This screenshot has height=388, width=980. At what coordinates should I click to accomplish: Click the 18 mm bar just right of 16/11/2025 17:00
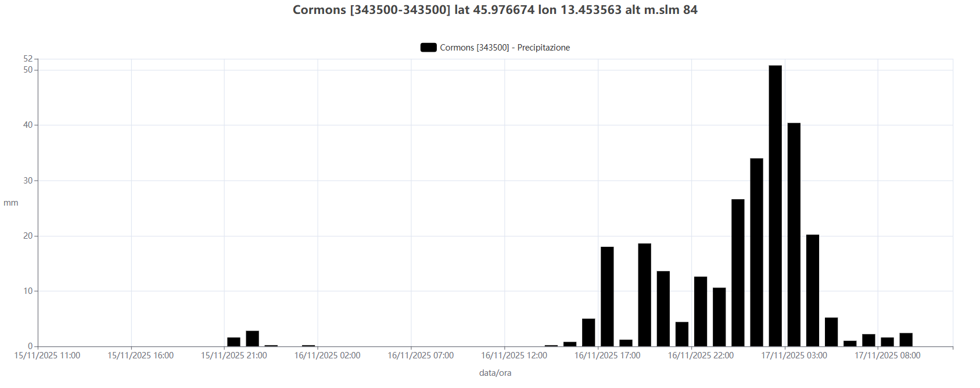(607, 296)
